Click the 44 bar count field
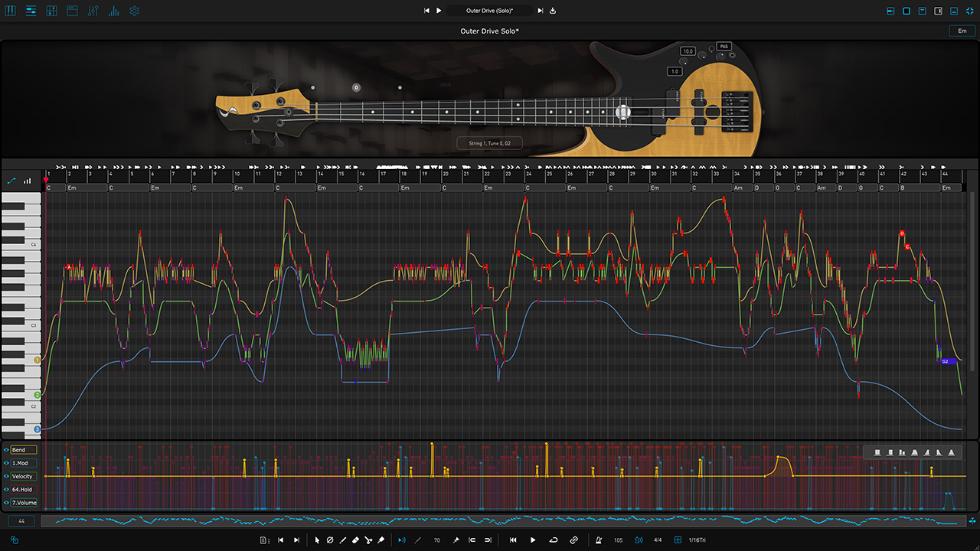This screenshot has width=980, height=551. pos(21,521)
